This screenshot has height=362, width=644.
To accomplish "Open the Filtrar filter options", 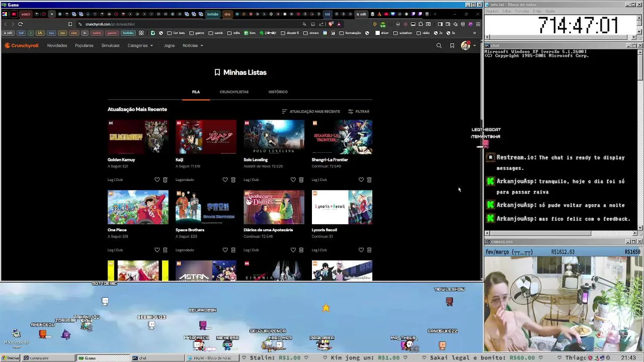I will tap(358, 112).
